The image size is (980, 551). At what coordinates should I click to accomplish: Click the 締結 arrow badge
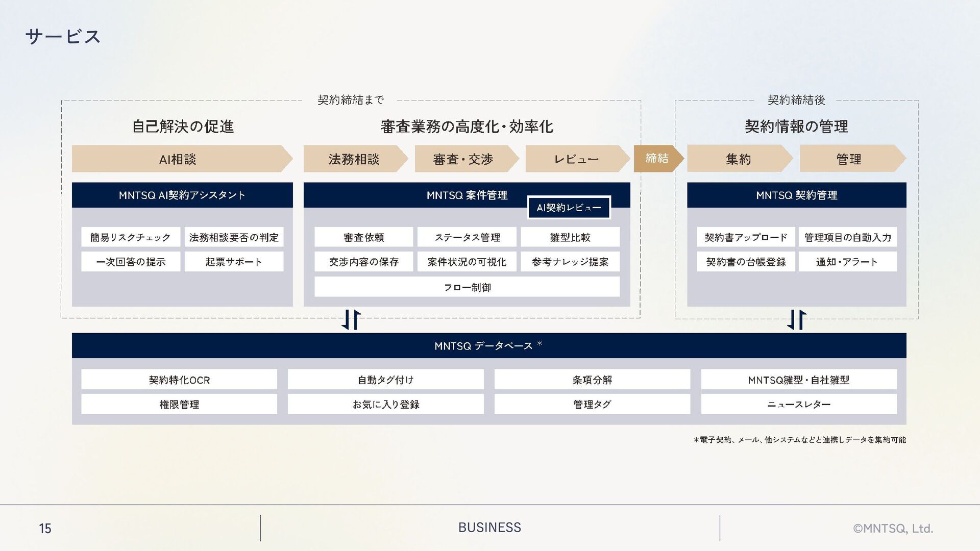[x=657, y=159]
